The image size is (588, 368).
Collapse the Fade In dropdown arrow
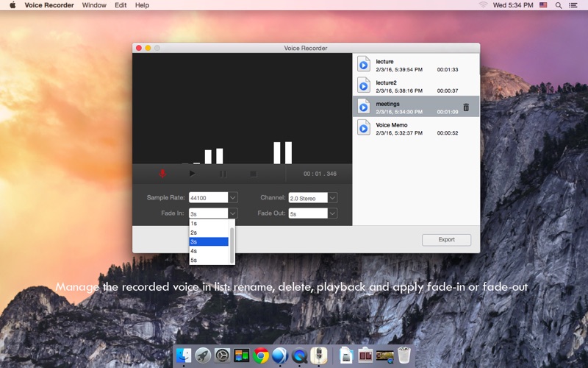point(233,213)
